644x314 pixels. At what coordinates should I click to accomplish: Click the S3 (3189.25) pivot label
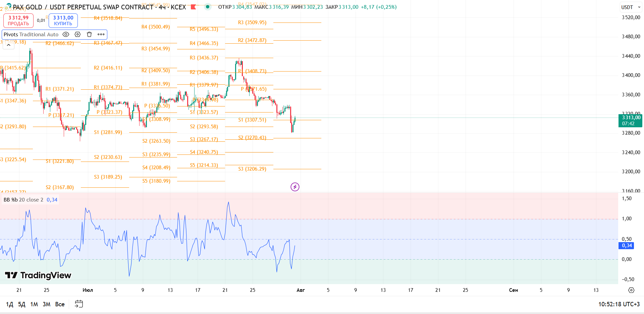tap(108, 177)
